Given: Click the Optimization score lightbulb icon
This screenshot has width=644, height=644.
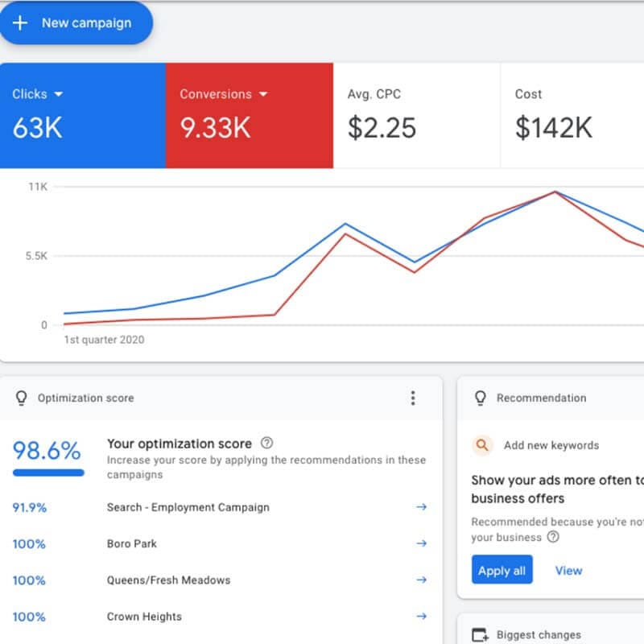Looking at the screenshot, I should click(22, 398).
